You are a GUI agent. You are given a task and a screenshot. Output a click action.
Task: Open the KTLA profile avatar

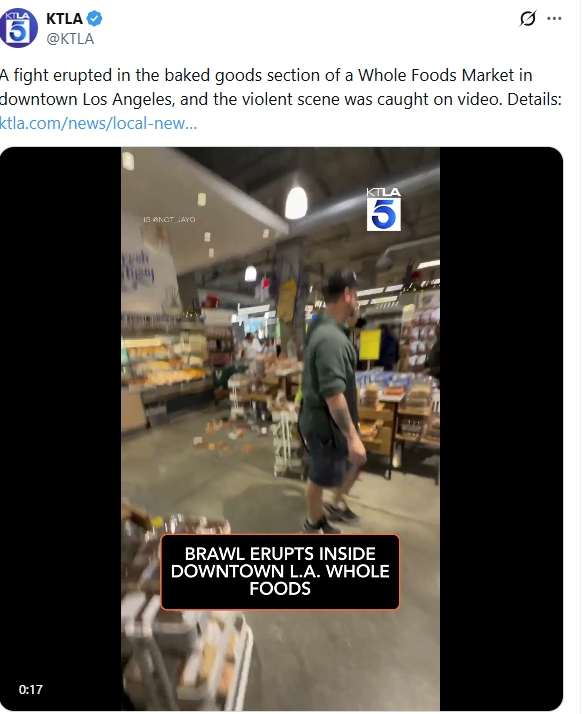click(18, 28)
